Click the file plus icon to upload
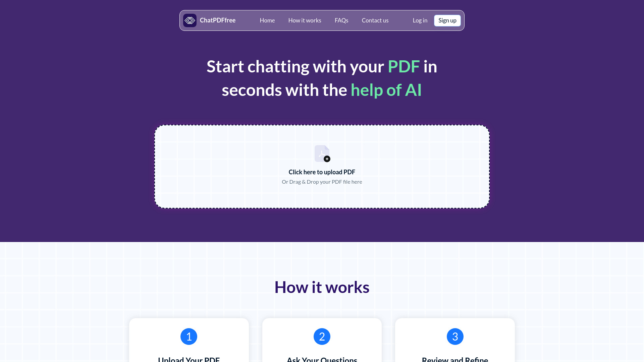Screen dimensions: 644x362 327,159
